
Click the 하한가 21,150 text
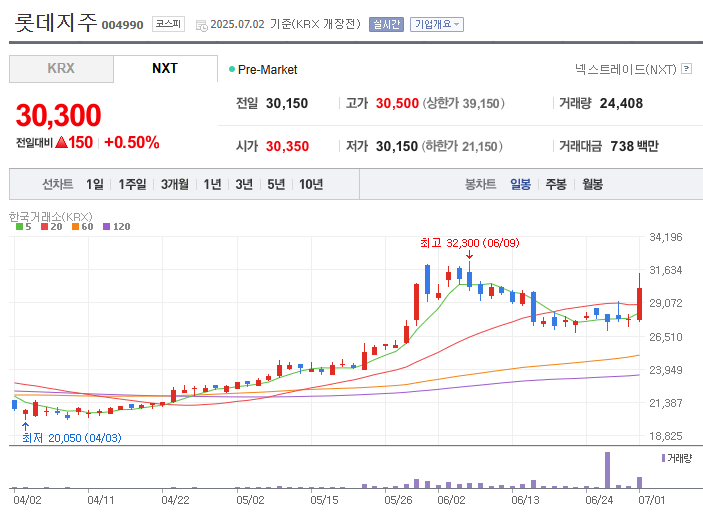pyautogui.click(x=462, y=146)
